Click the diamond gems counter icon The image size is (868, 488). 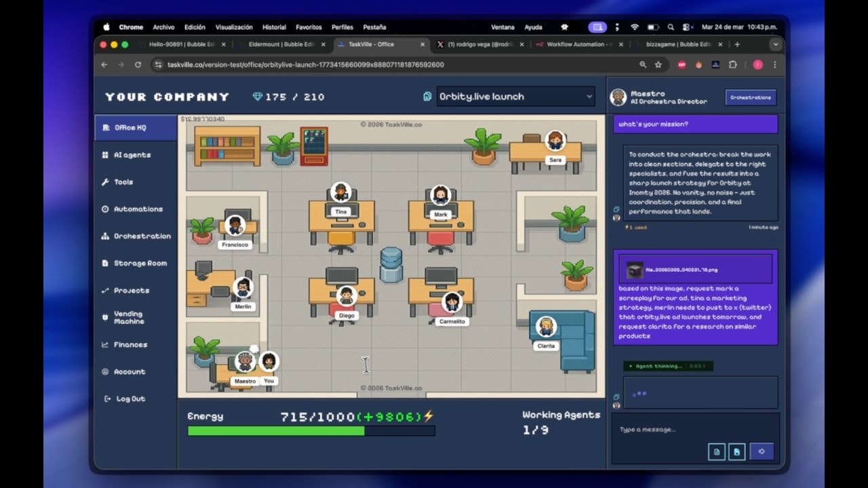257,97
